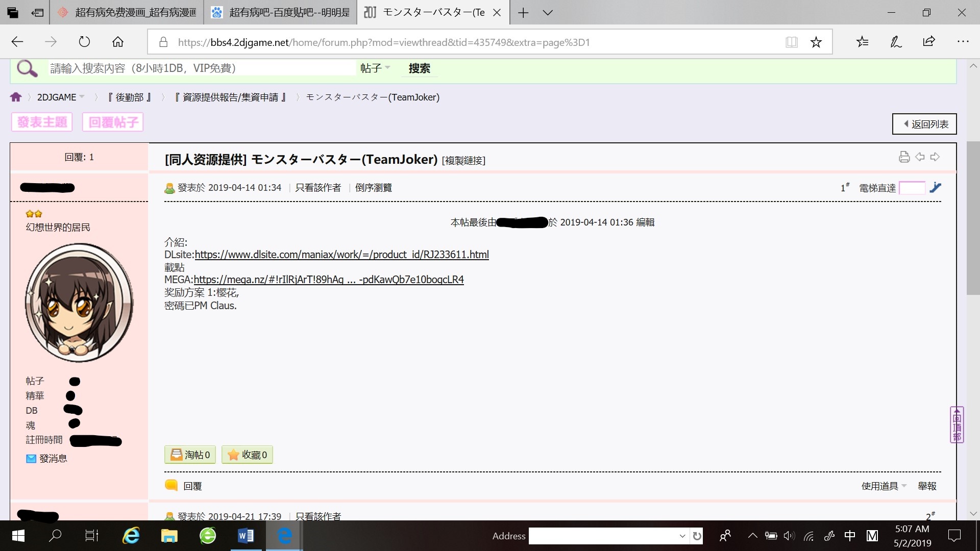Open Word from the taskbar
The image size is (980, 551).
[x=246, y=536]
